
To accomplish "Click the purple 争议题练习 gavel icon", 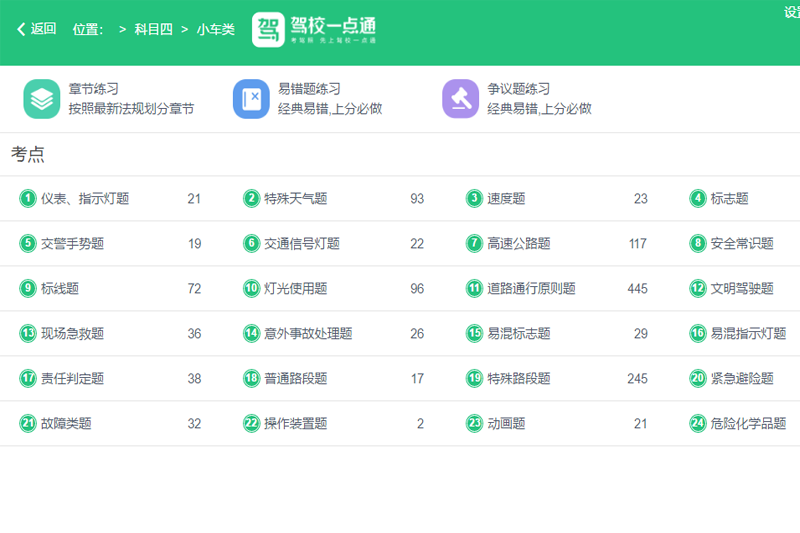I will (x=461, y=99).
